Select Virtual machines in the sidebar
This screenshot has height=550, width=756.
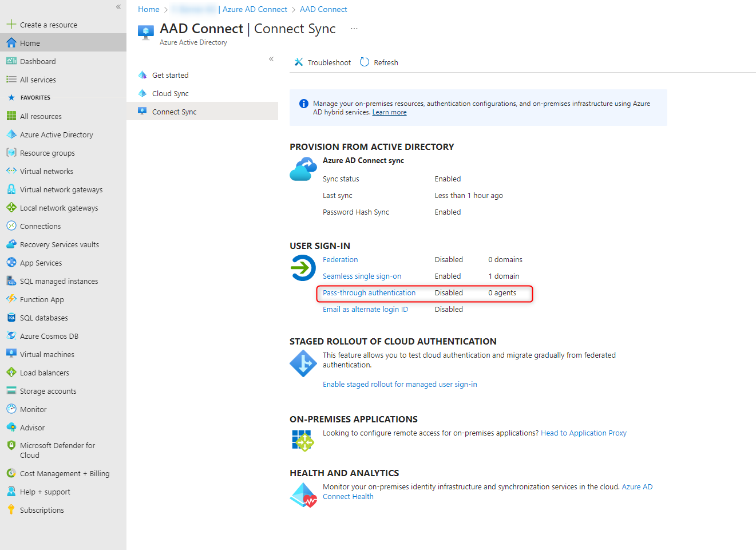(x=46, y=354)
